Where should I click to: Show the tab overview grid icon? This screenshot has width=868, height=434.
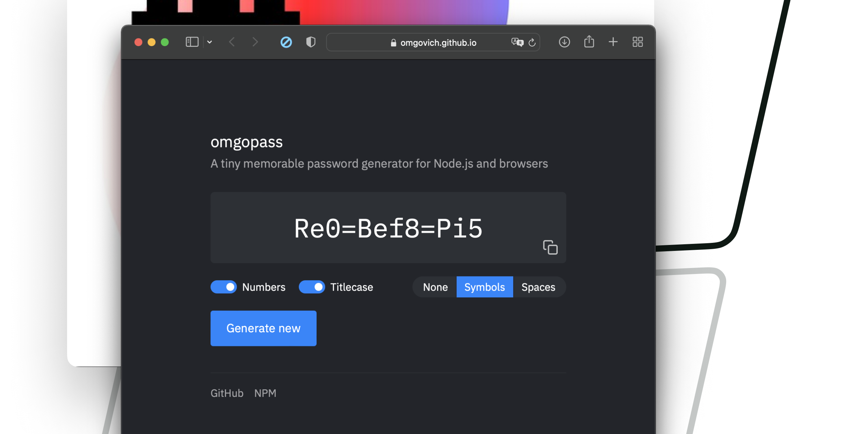point(637,42)
